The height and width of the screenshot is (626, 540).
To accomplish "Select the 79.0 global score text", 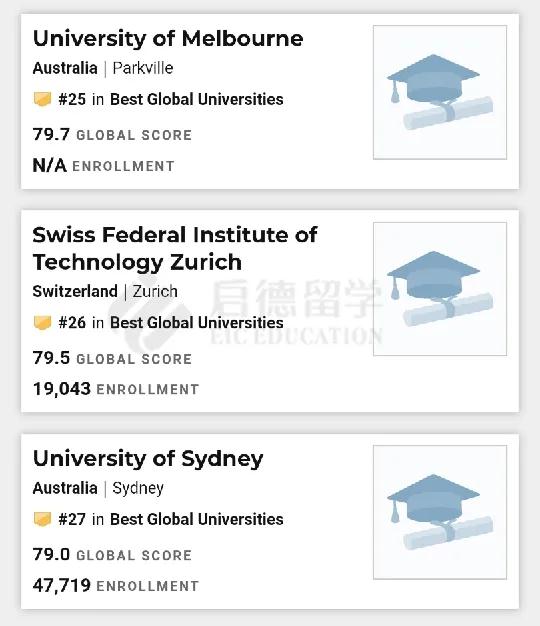I will [51, 555].
